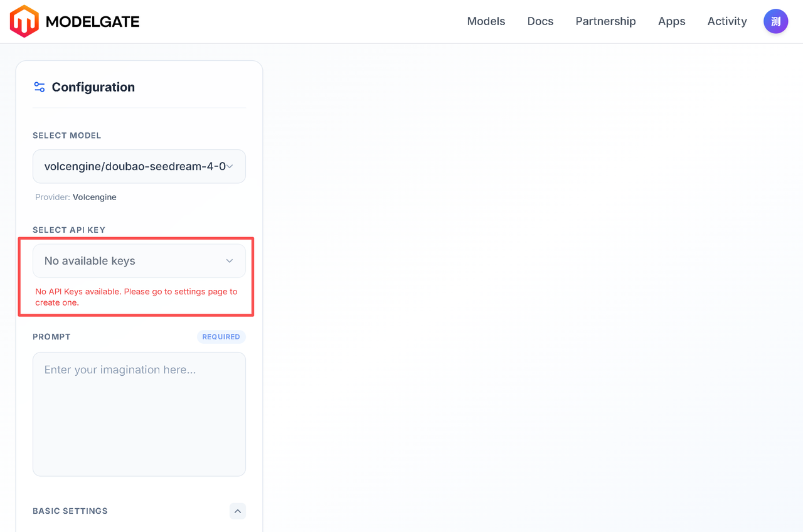This screenshot has height=532, width=803.
Task: Collapse the Basic Settings section
Action: pyautogui.click(x=237, y=511)
